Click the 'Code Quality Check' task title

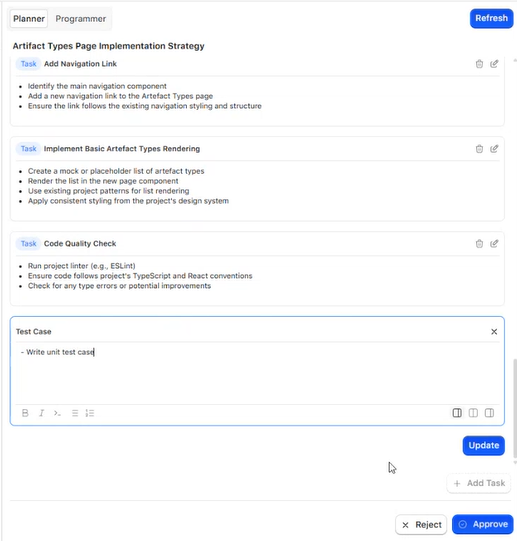point(80,244)
